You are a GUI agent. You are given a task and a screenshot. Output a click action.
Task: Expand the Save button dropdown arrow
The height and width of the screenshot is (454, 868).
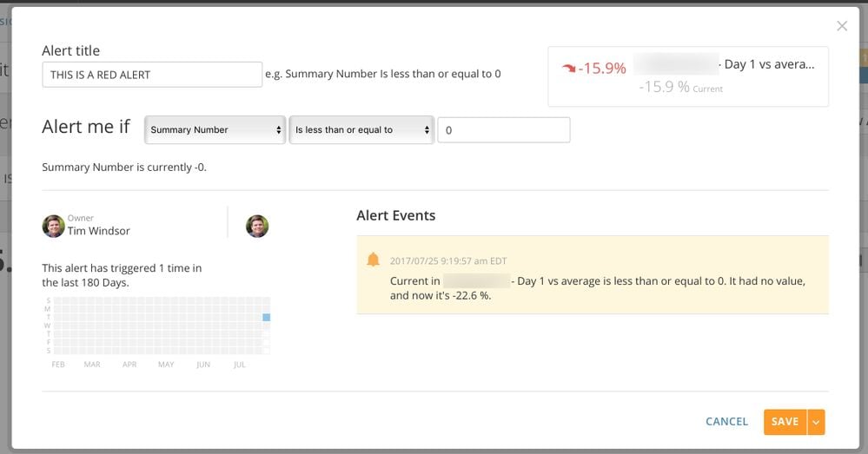816,422
